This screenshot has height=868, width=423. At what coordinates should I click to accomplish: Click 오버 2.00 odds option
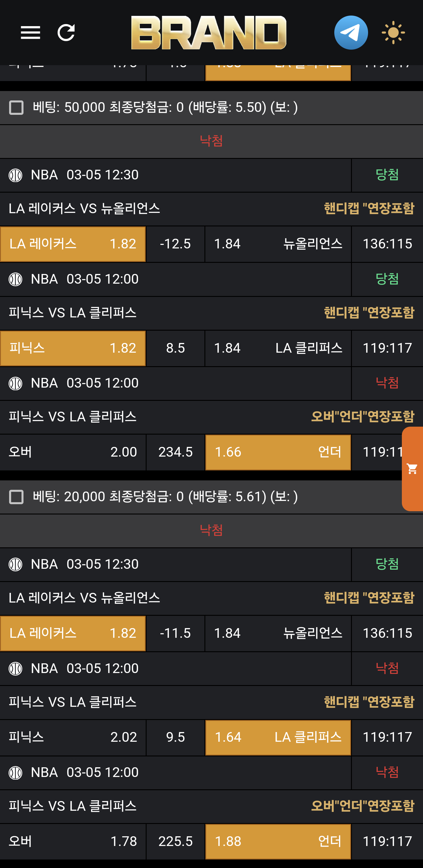(73, 452)
